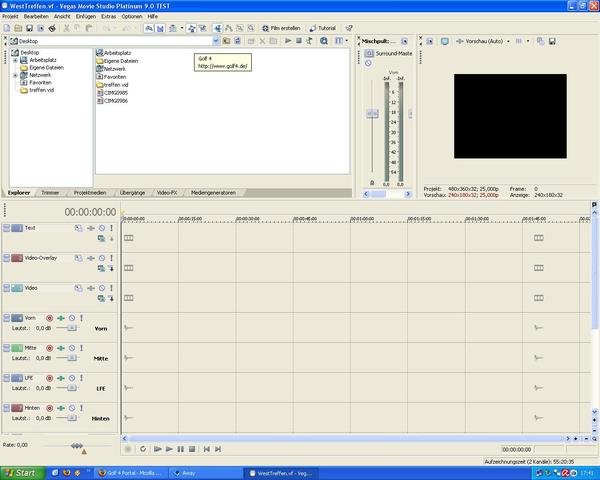
Task: Open a project via the folder icon
Action: (x=18, y=28)
